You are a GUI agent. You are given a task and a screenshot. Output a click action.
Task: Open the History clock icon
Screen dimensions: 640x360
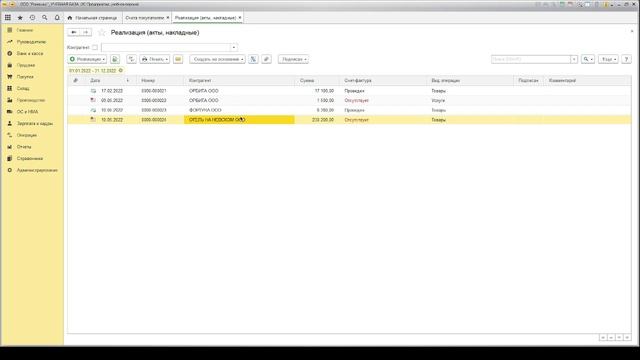(32, 18)
